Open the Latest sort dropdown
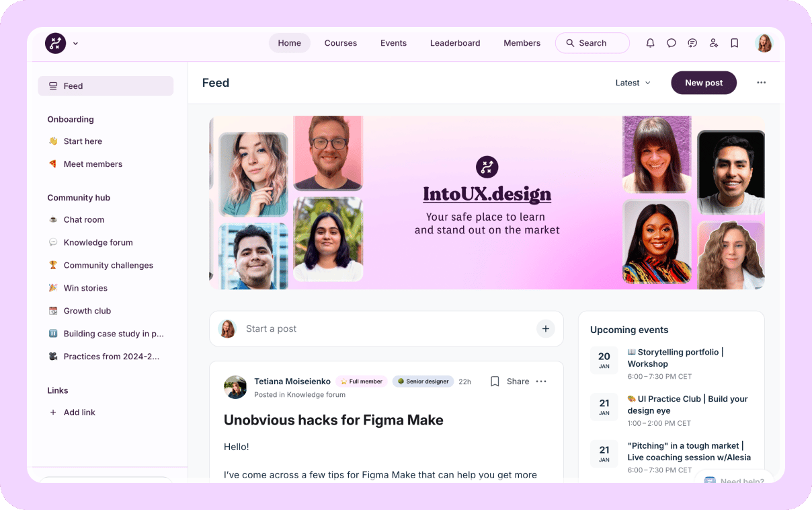Viewport: 812px width, 510px height. pos(633,83)
